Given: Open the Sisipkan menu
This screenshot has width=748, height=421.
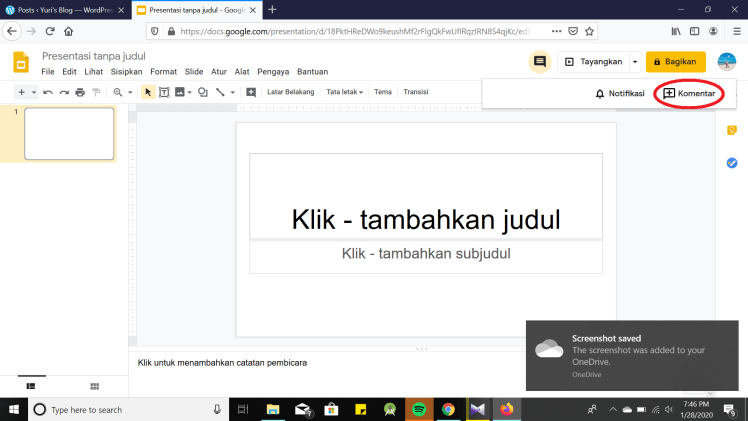Looking at the screenshot, I should (x=128, y=72).
